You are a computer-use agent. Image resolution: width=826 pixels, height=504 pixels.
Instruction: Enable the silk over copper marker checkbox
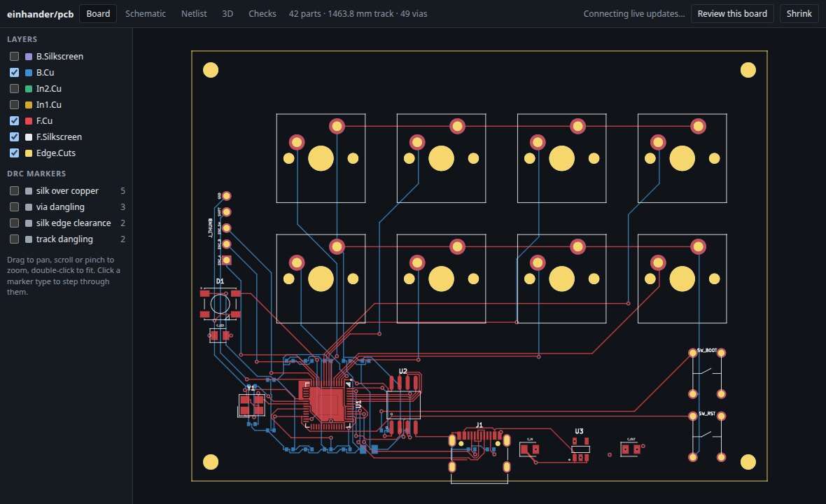pos(14,190)
